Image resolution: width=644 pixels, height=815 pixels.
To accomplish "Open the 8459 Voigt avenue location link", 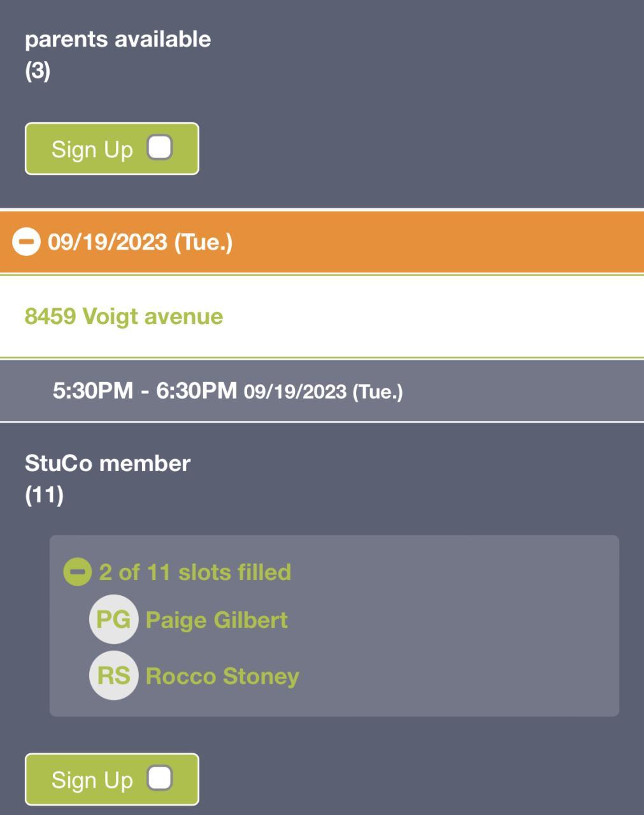I will [124, 316].
